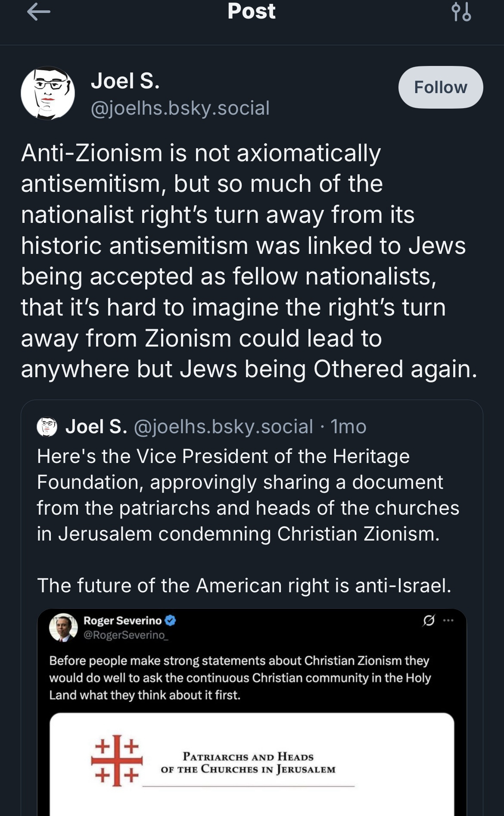The image size is (504, 816).
Task: Tap the Roger Severino name
Action: [122, 621]
